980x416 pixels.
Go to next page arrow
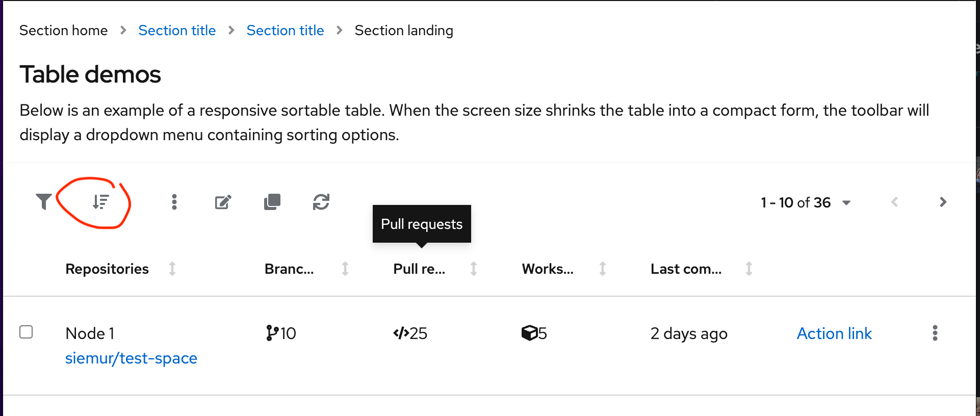943,202
